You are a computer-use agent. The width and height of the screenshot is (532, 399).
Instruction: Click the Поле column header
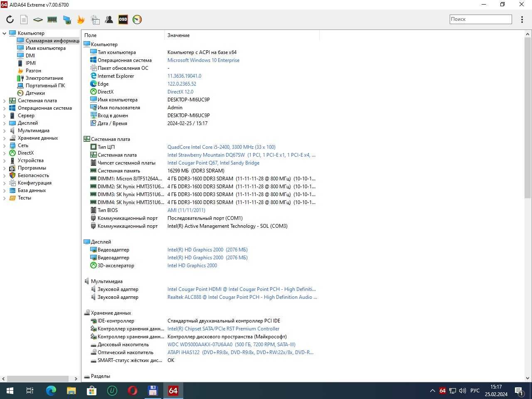coord(123,35)
